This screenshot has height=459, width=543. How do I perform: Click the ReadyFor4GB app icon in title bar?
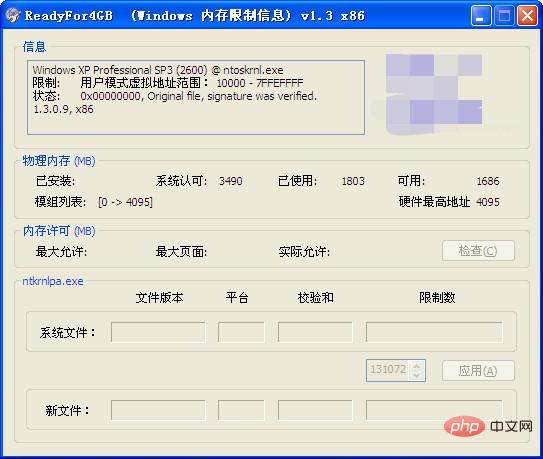13,16
